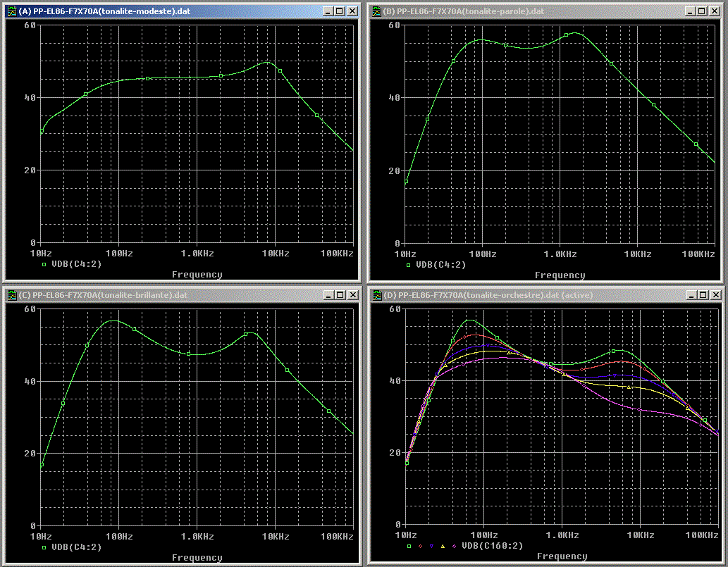This screenshot has width=728, height=567.
Task: Close the tonalite-brillante plot window
Action: 353,295
